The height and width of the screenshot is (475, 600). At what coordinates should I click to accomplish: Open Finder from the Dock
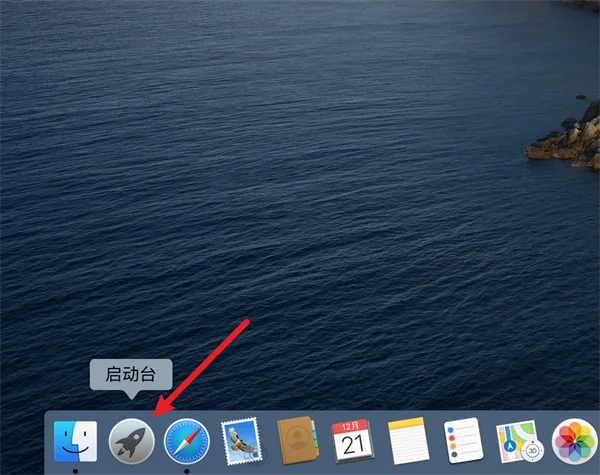(x=75, y=441)
